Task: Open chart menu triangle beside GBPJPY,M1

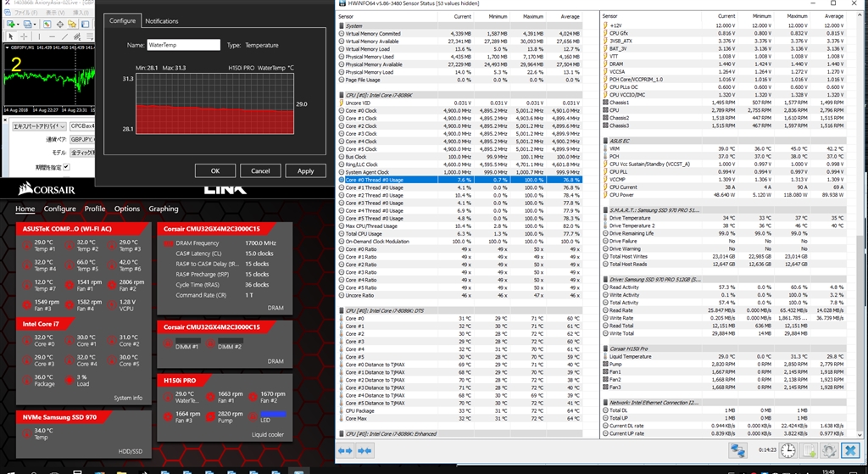Action: coord(7,47)
